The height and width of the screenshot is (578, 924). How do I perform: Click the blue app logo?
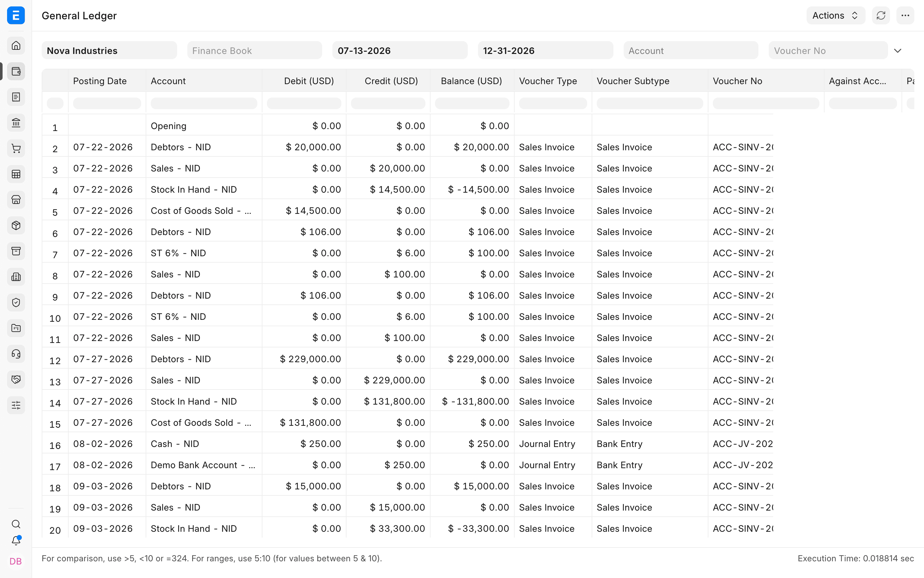[x=16, y=16]
